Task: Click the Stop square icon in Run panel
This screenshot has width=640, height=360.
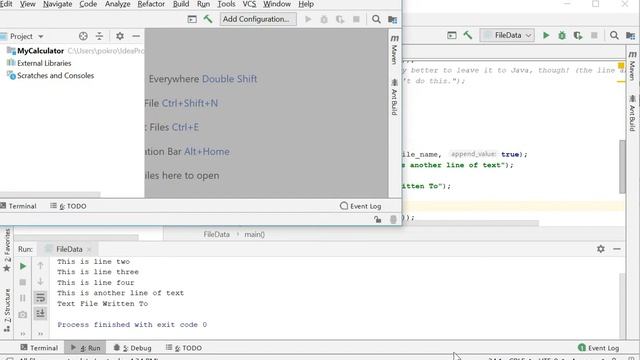Action: click(x=23, y=282)
